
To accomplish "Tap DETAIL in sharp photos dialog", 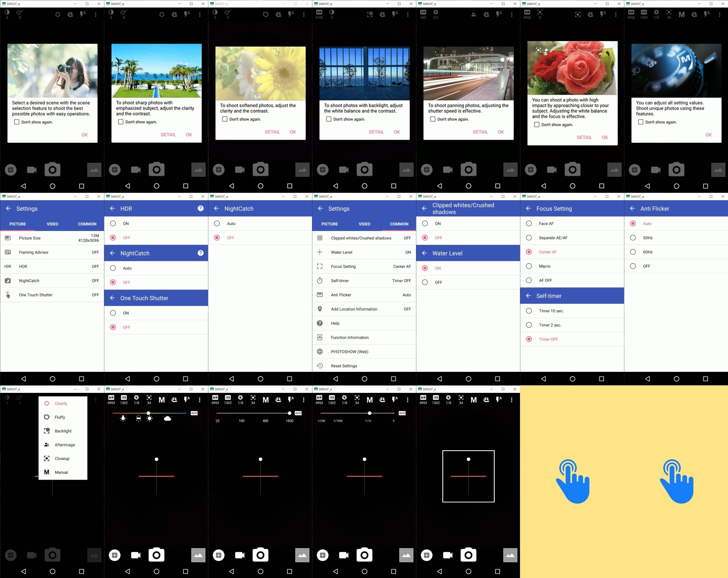I will pyautogui.click(x=168, y=135).
